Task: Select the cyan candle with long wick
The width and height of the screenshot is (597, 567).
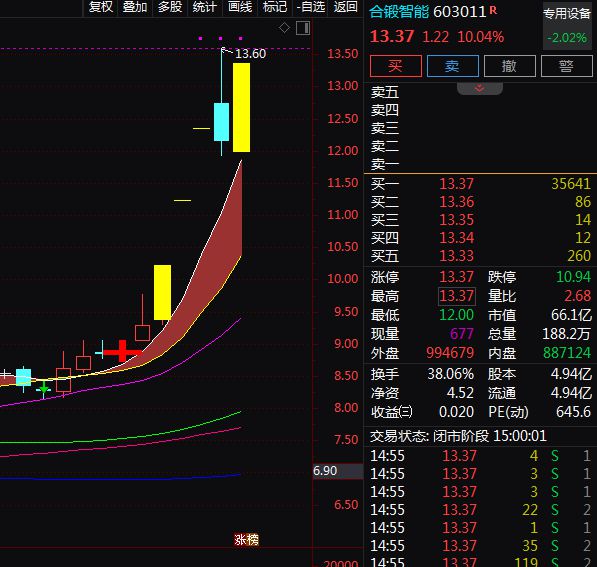Action: pos(222,122)
